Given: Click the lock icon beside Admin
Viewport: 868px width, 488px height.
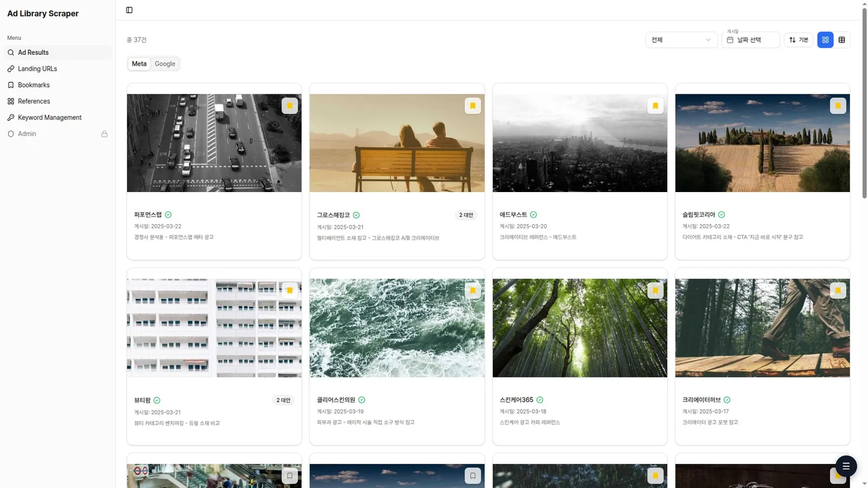Looking at the screenshot, I should (105, 134).
